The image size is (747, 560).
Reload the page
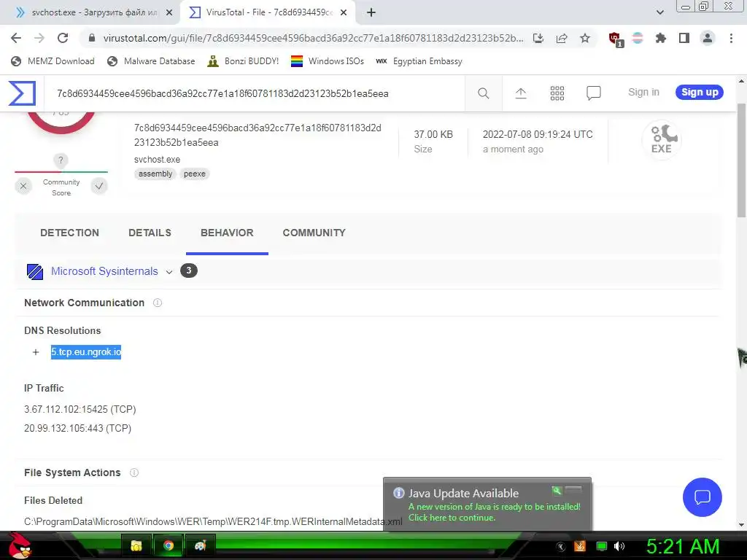click(x=63, y=38)
